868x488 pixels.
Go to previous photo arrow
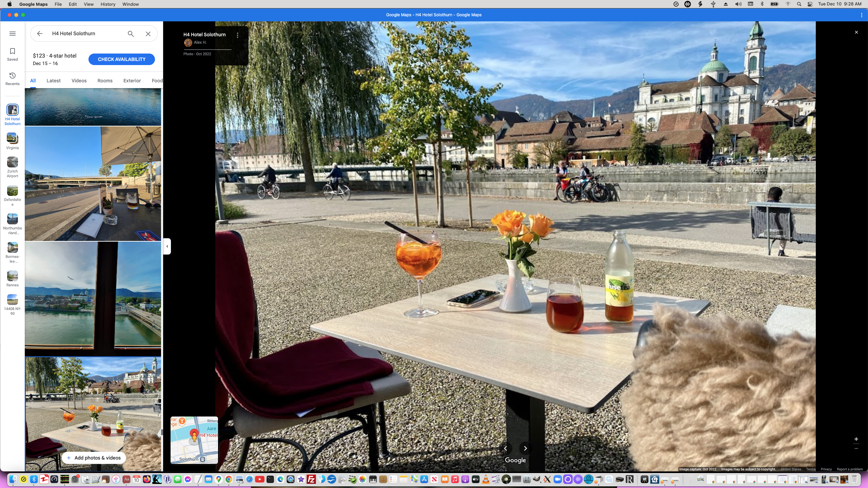(505, 448)
